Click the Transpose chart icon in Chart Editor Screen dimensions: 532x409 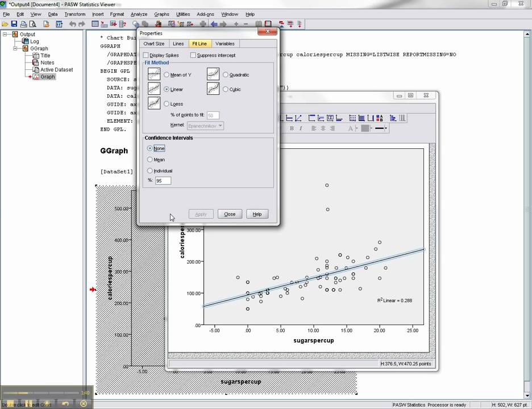pos(393,118)
